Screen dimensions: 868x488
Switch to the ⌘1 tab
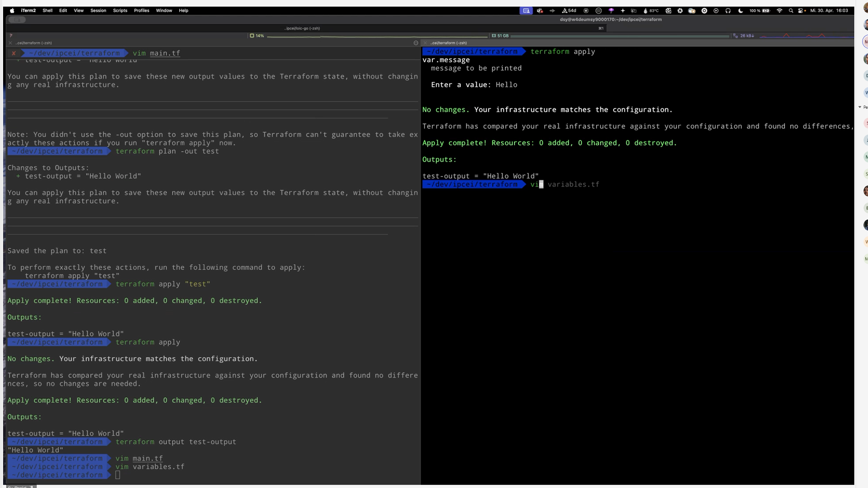tap(601, 28)
